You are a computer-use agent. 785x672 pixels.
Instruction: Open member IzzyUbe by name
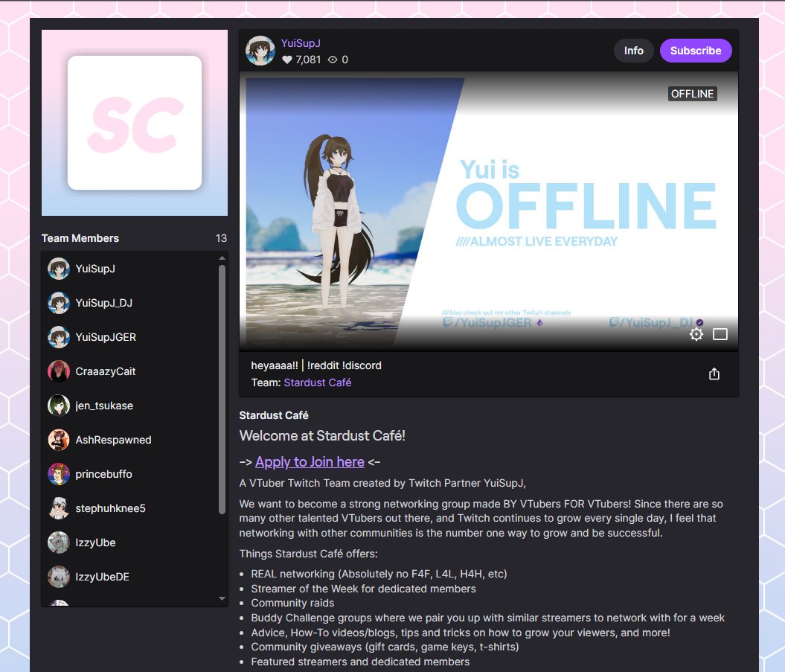95,543
